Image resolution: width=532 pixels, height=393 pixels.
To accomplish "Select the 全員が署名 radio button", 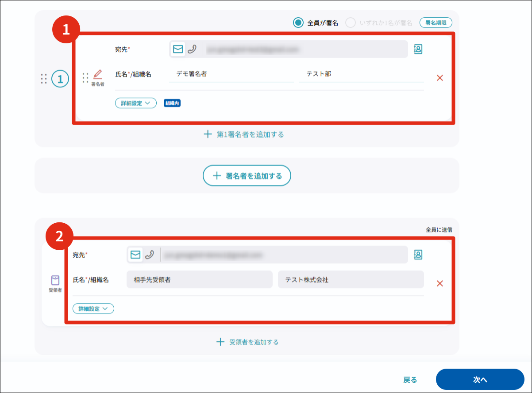I will [x=298, y=23].
